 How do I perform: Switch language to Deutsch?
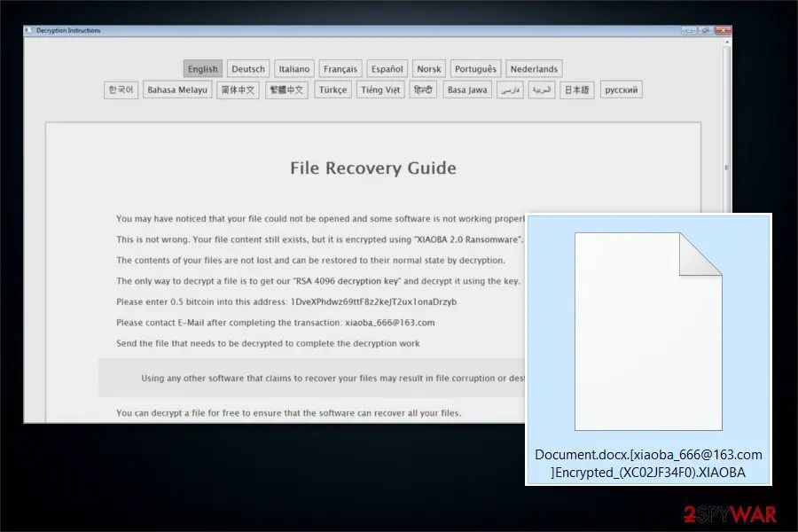point(248,69)
